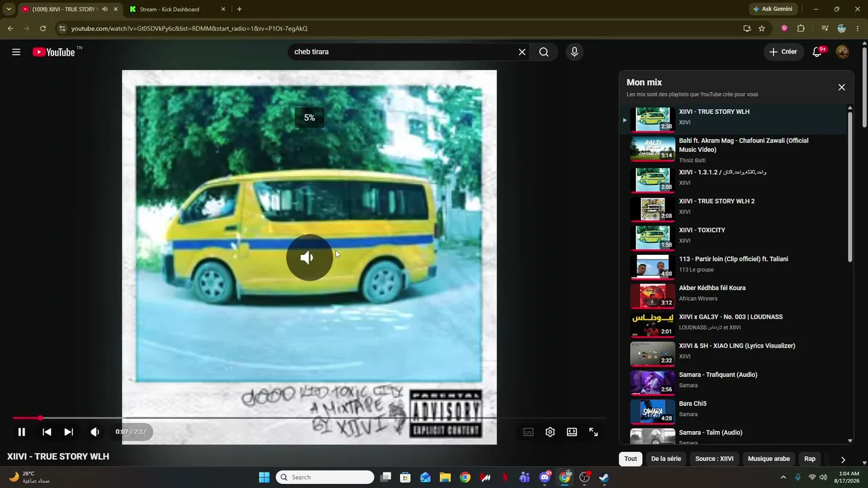The image size is (868, 488).
Task: Select the 'Source : XIIVI' filter chip
Action: tap(714, 459)
